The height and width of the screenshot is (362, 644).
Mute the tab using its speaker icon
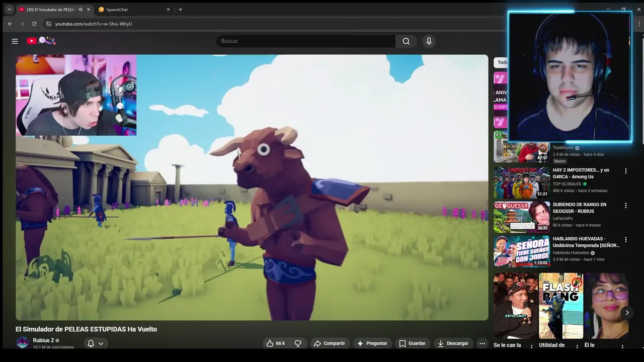coord(80,10)
